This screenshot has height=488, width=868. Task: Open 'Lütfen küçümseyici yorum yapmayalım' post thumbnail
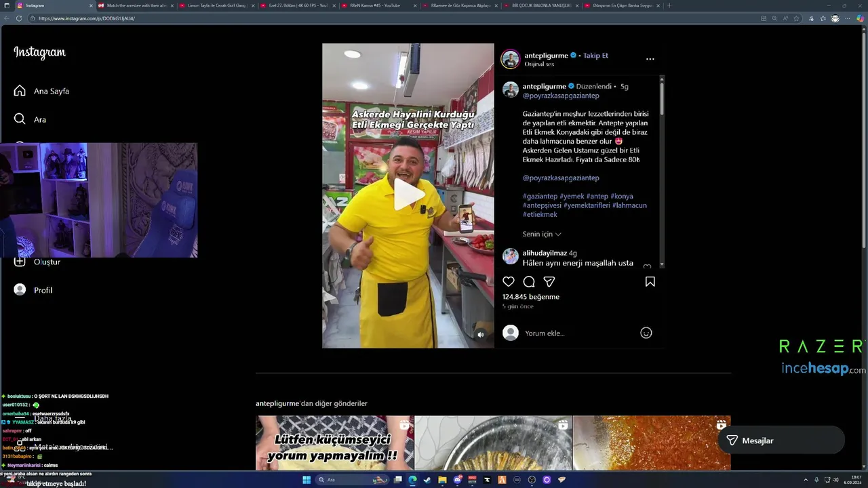(x=334, y=443)
